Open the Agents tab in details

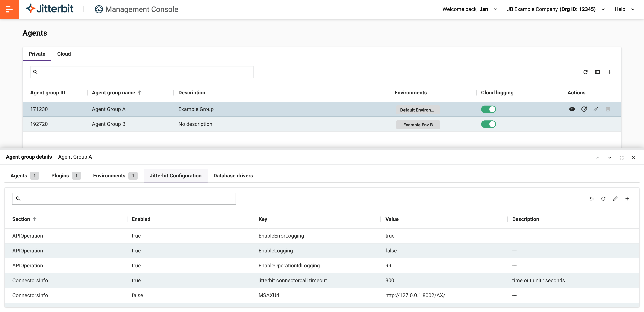[25, 176]
